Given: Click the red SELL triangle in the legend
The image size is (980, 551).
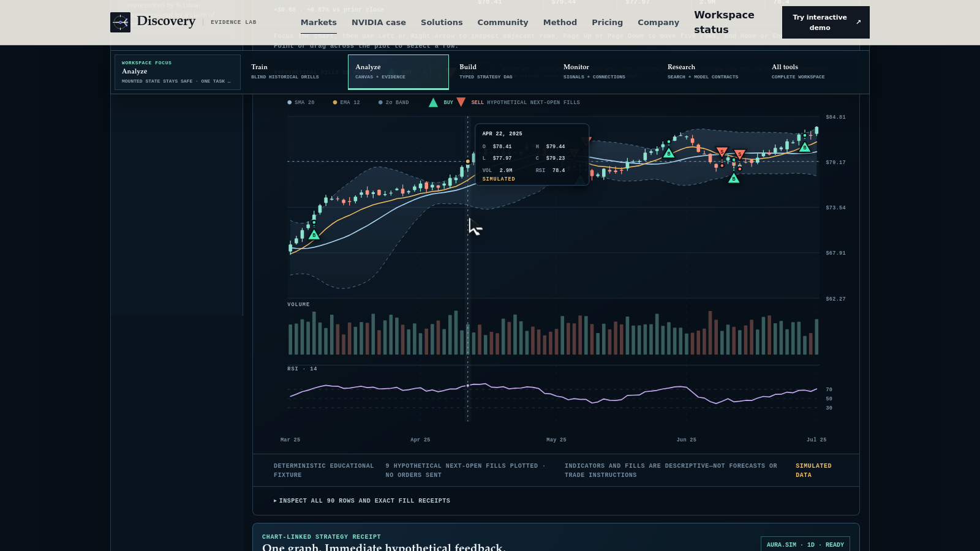Looking at the screenshot, I should pyautogui.click(x=461, y=102).
